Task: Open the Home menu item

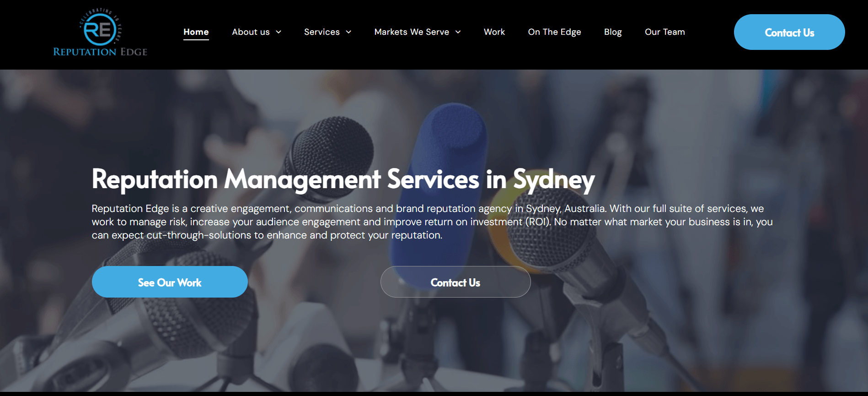Action: tap(196, 32)
